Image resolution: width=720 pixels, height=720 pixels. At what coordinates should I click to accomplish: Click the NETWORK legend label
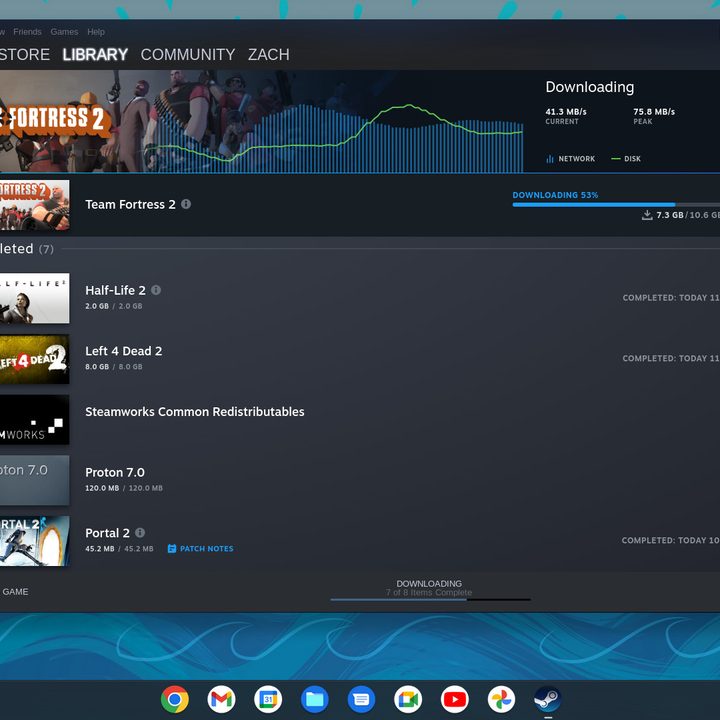(x=577, y=159)
